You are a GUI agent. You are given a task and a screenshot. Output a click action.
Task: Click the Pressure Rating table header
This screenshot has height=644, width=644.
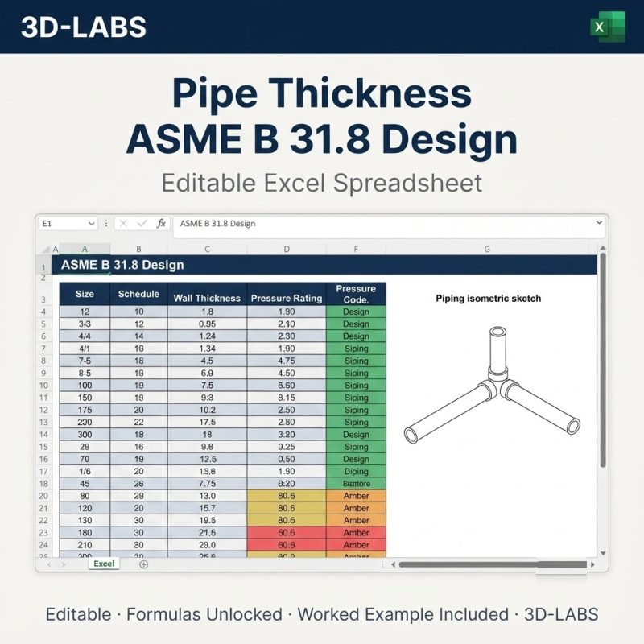(287, 294)
